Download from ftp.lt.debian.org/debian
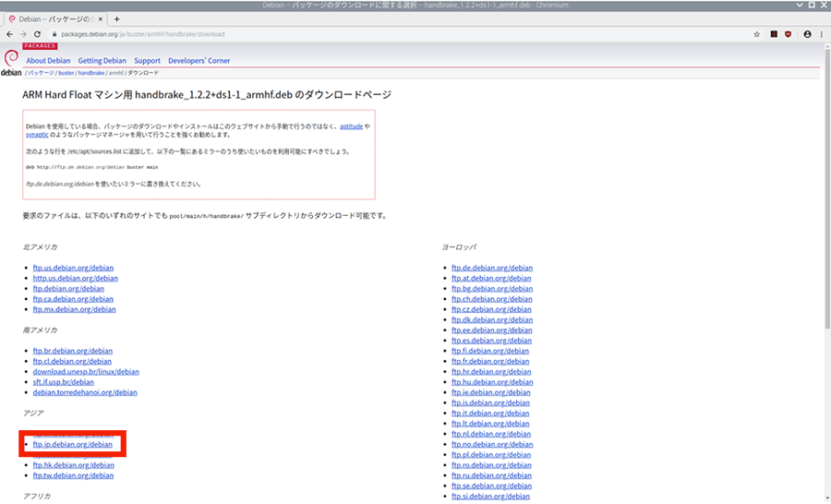Screen dimensions: 831x504 (x=490, y=424)
